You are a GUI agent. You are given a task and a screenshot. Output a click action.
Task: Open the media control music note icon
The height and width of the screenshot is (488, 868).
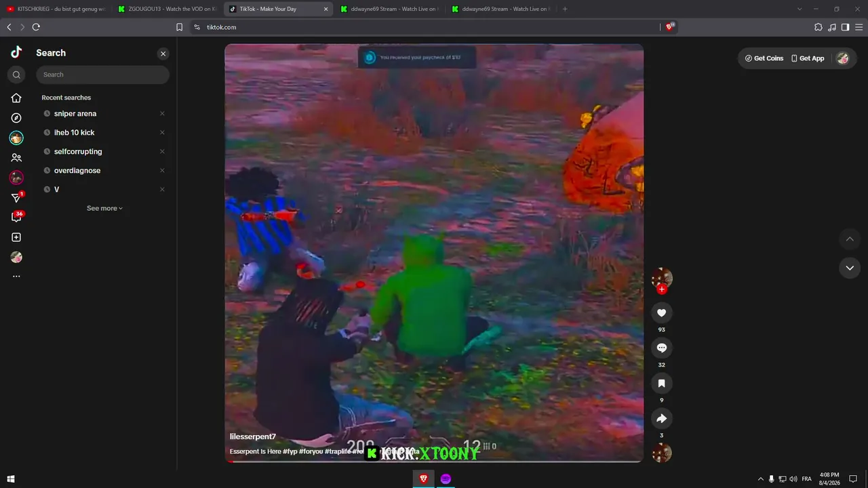(x=832, y=27)
